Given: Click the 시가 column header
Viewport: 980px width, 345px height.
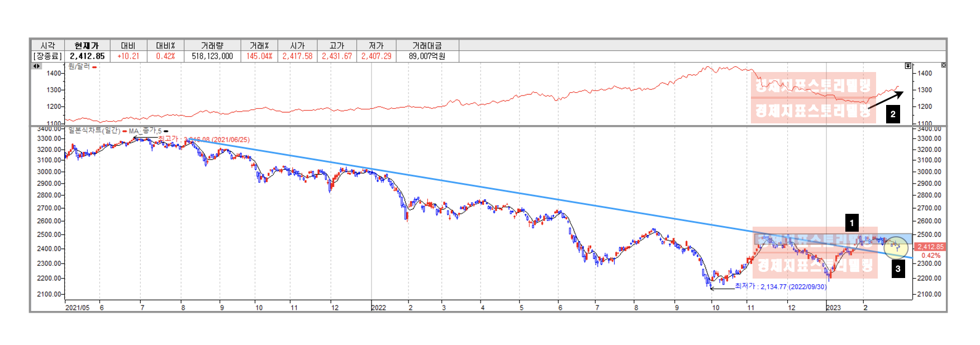Looking at the screenshot, I should pos(297,45).
